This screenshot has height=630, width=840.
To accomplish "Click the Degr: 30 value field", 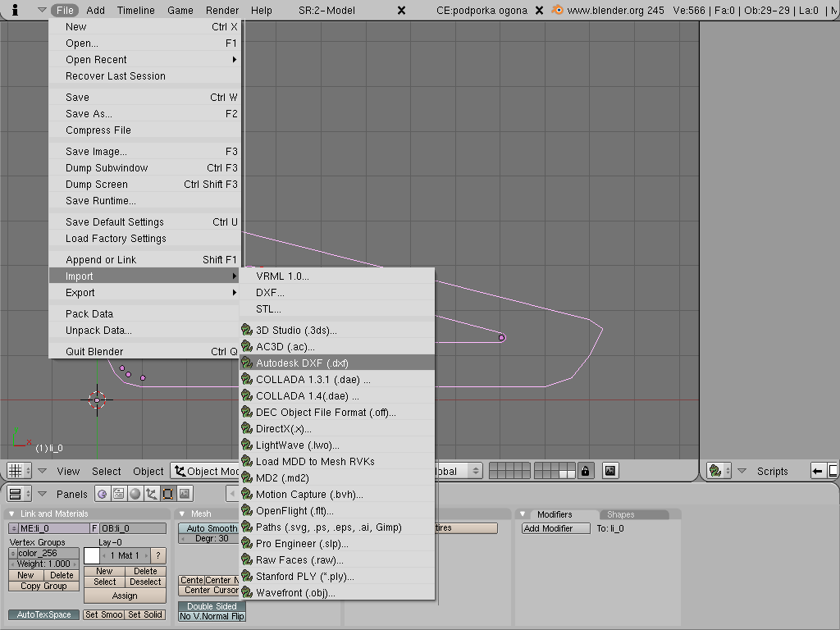I will (209, 538).
